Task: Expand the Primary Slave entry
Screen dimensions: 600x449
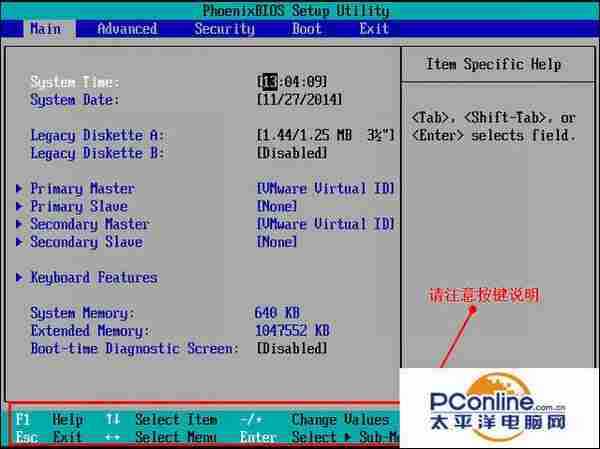Action: [78, 207]
